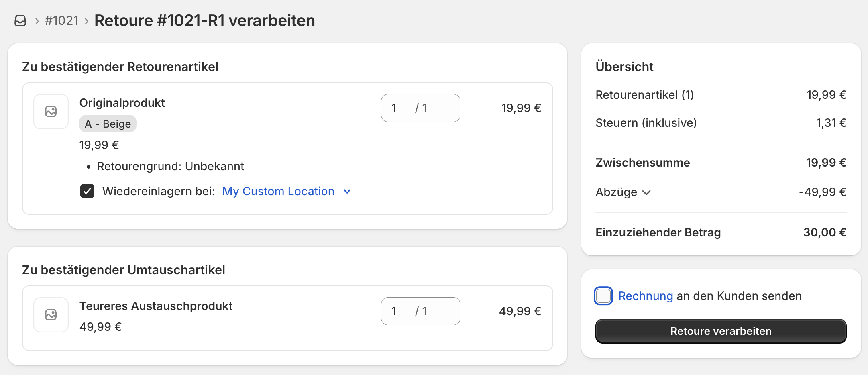Click the Teureres Austauschprodukt image placeholder
868x375 pixels.
51,315
